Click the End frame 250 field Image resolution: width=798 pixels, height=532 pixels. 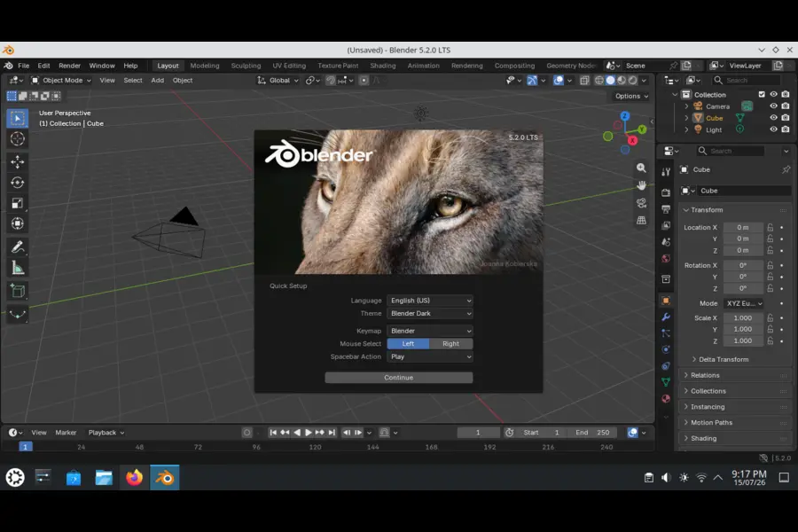(x=593, y=432)
